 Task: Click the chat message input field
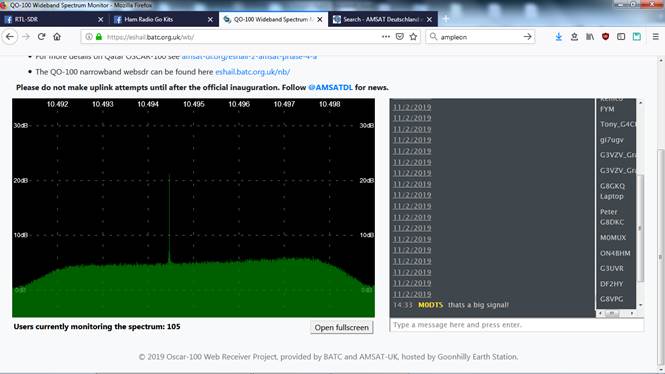(x=517, y=325)
